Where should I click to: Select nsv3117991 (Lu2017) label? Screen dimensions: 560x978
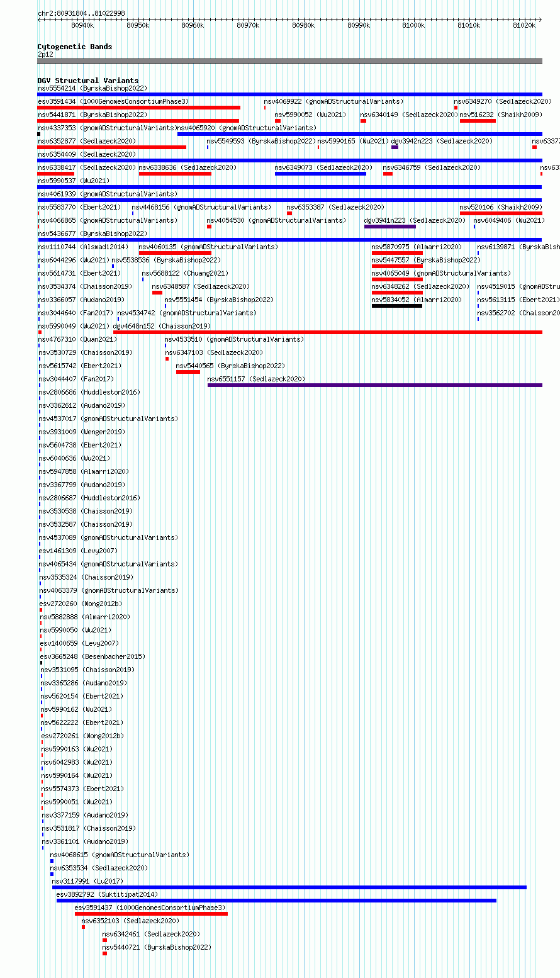(87, 881)
